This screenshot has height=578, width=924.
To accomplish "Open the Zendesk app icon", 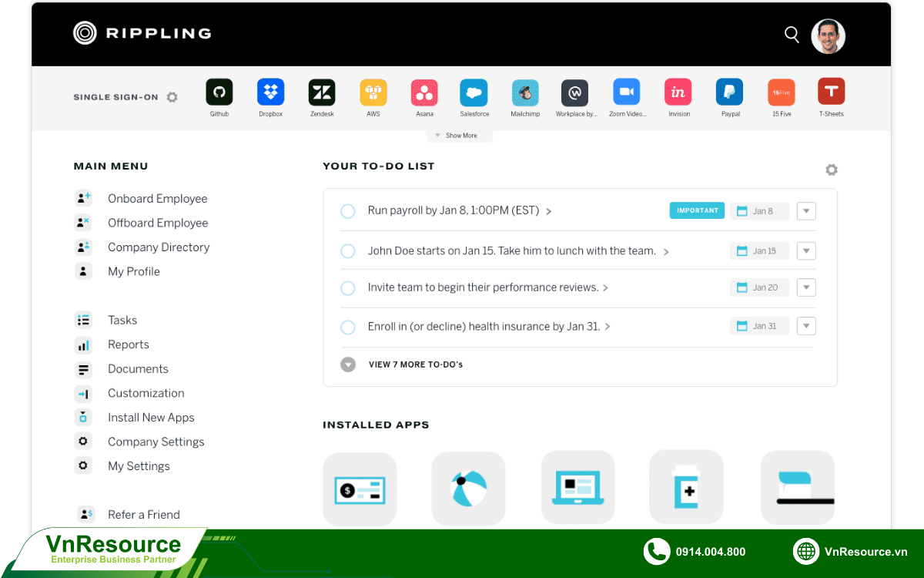I will coord(322,92).
